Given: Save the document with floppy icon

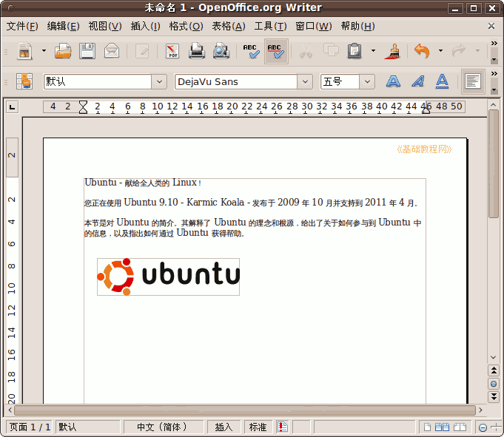Looking at the screenshot, I should (87, 51).
